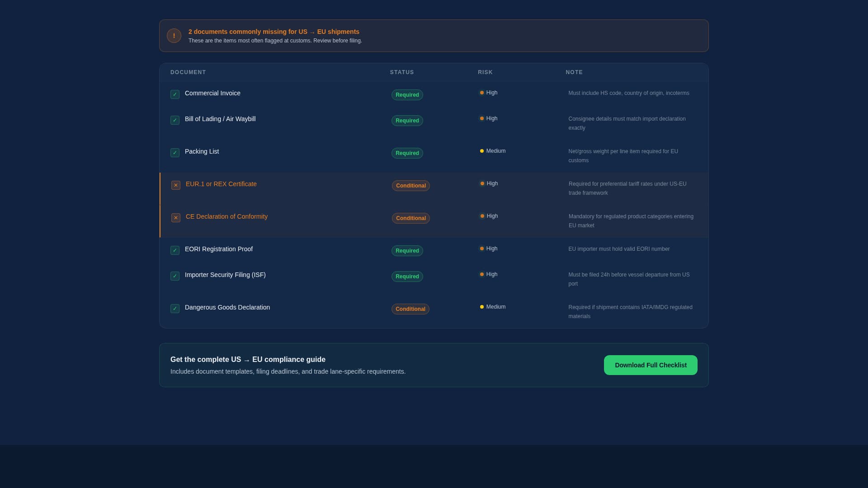
Task: Toggle the Dangerous Goods Declaration checkbox
Action: [x=175, y=309]
